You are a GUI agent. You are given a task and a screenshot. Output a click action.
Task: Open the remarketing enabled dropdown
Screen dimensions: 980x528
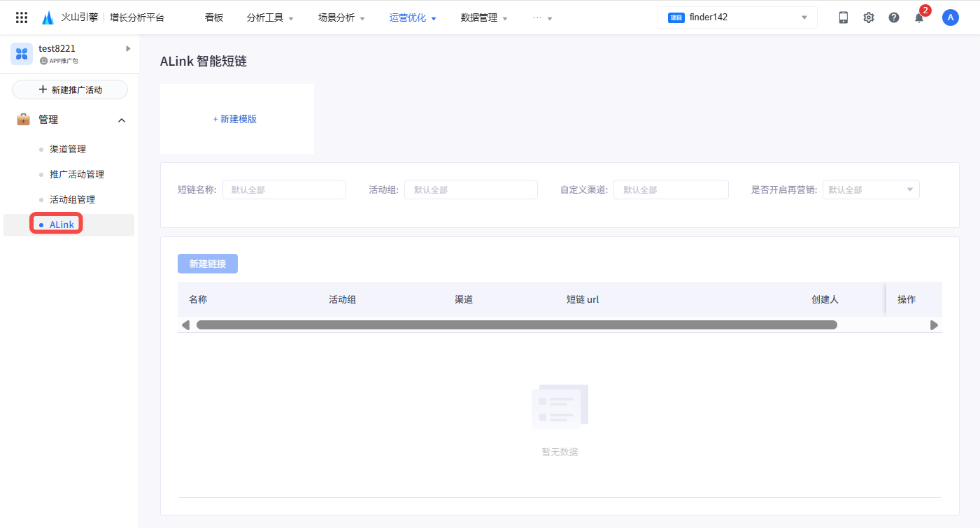click(x=870, y=190)
